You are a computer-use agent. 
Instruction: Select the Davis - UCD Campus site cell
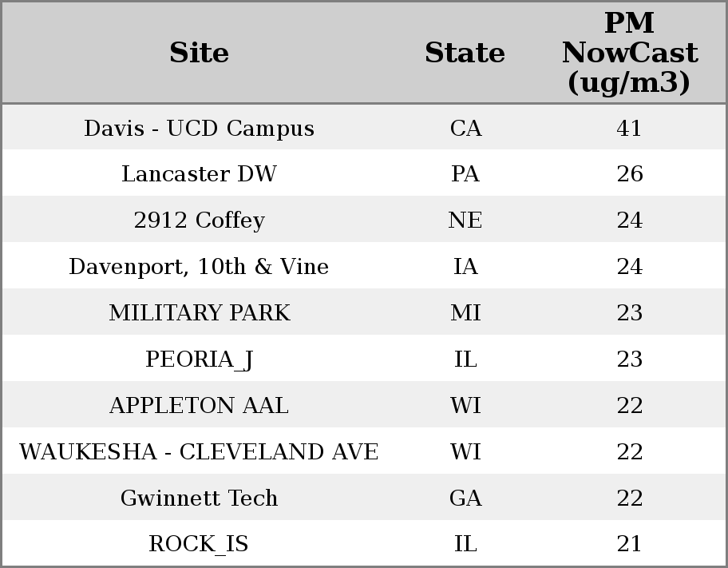(x=199, y=129)
